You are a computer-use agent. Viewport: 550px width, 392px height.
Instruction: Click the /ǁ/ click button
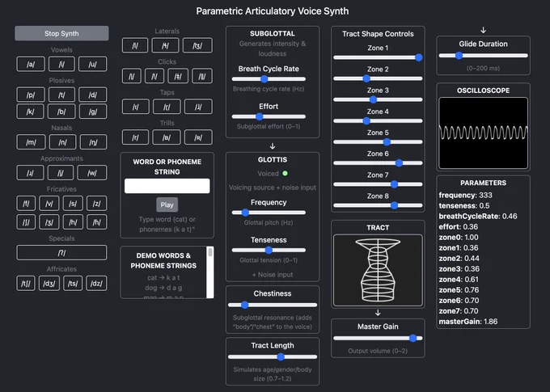click(202, 76)
